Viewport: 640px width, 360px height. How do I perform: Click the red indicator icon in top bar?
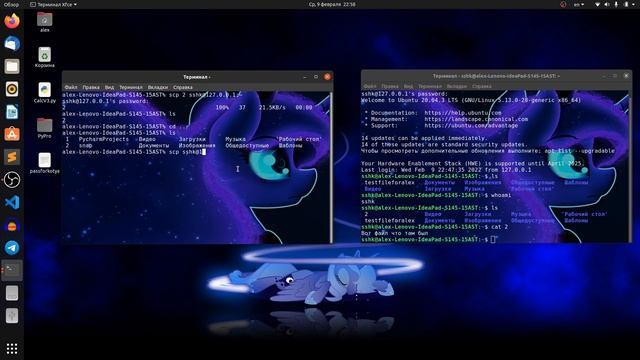click(x=563, y=4)
